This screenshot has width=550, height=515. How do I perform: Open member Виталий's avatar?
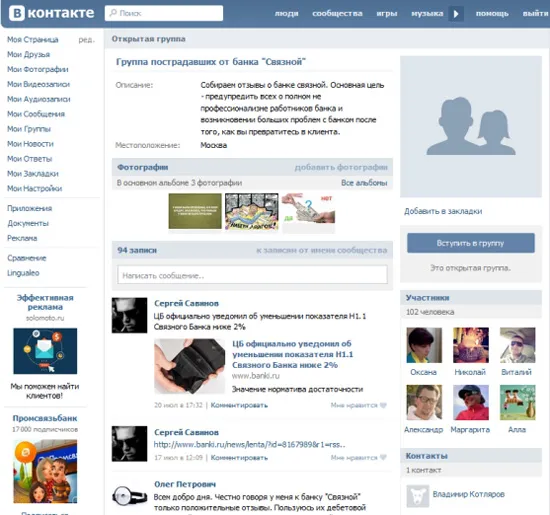point(517,345)
